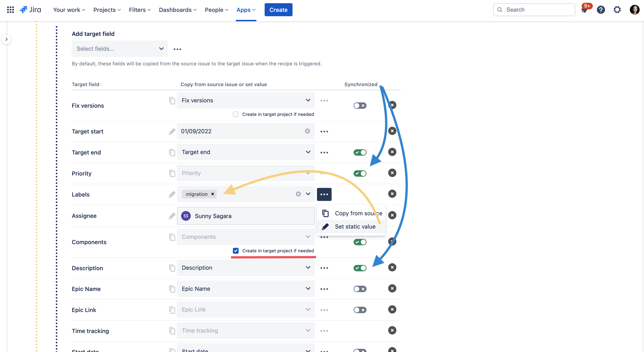Screen dimensions: 644x352
Task: Click the Assignee field showing Sunny Sagara
Action: tap(246, 216)
